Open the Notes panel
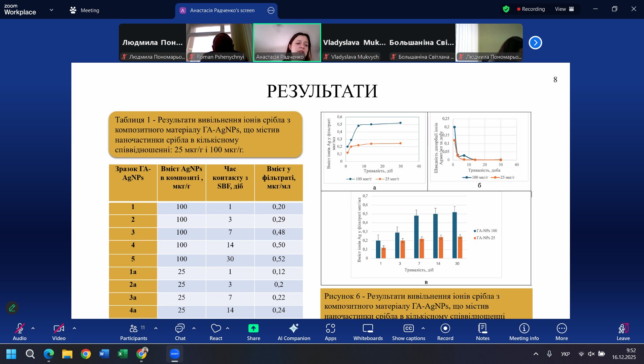This screenshot has width=644, height=364. point(482,332)
